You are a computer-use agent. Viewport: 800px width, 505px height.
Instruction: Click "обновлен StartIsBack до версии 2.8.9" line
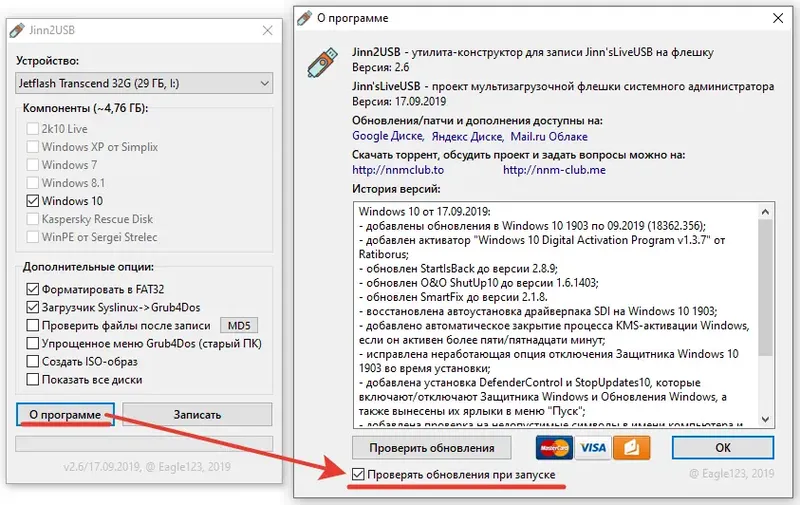pos(458,268)
